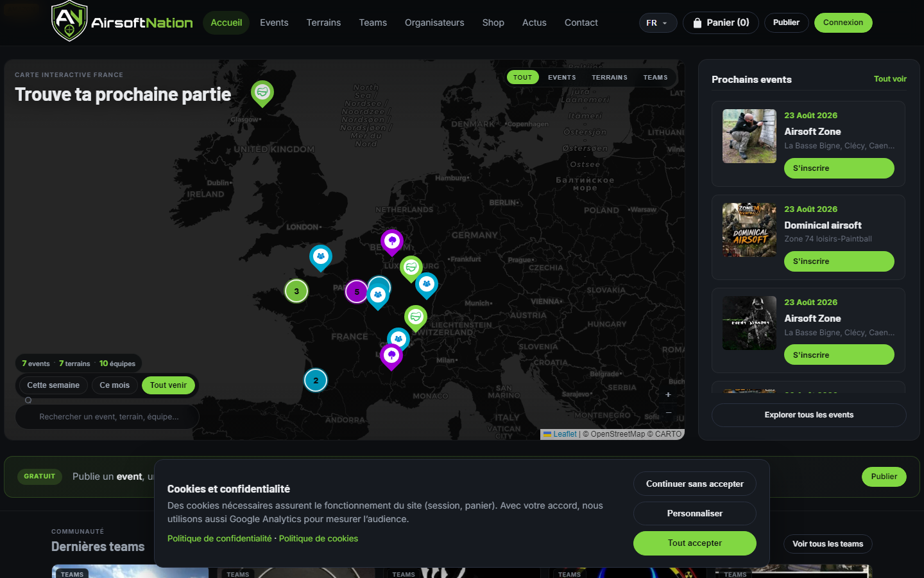Open Personnaliser cookie settings
This screenshot has height=578, width=924.
[695, 514]
